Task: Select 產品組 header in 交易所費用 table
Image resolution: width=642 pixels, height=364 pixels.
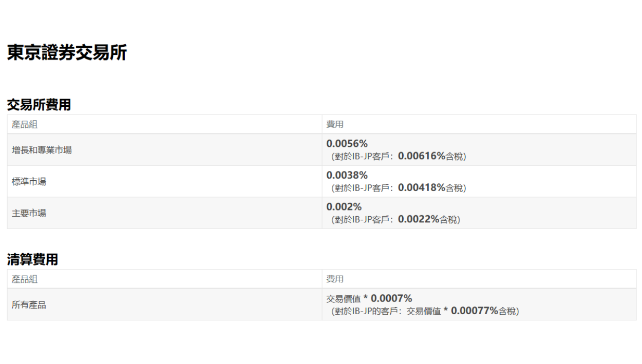Action: click(x=25, y=124)
